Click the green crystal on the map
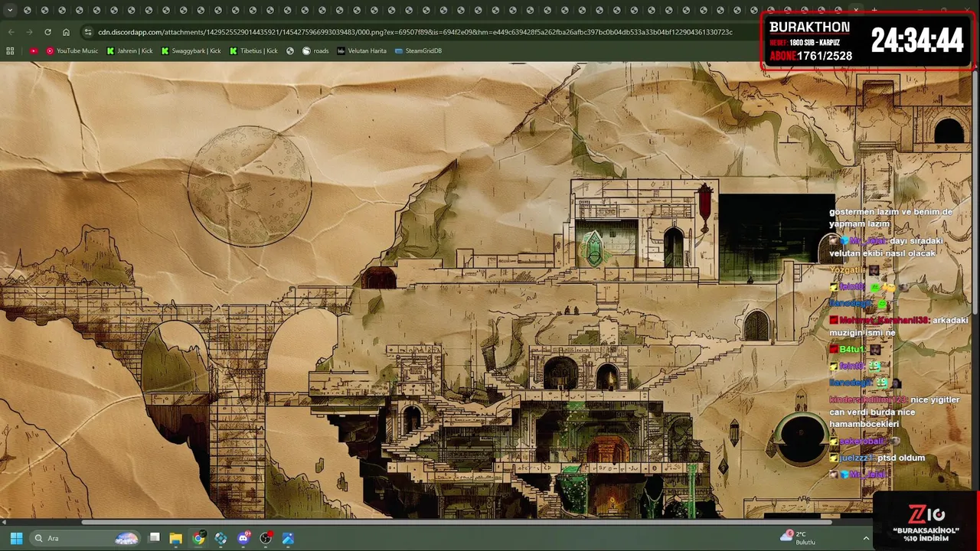The image size is (980, 551). coord(593,248)
